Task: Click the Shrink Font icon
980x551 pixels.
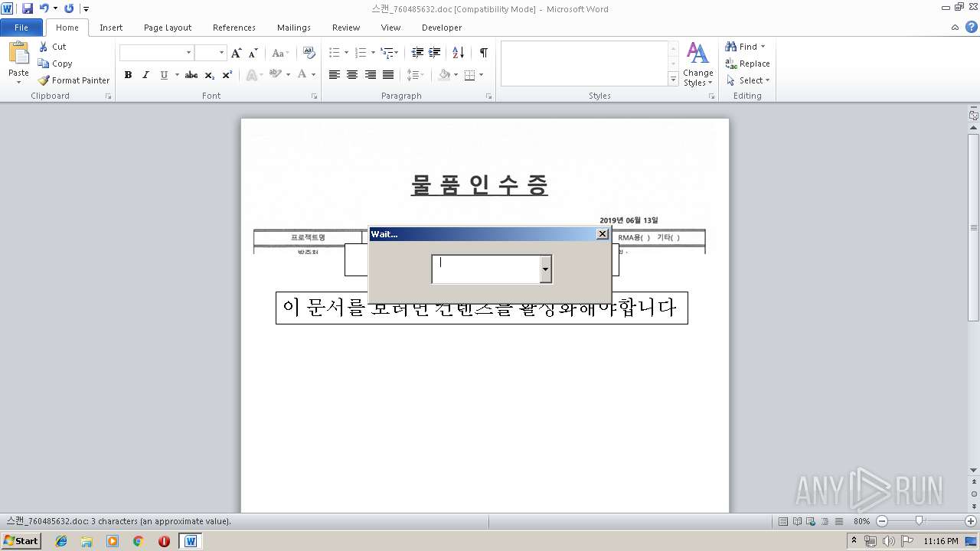Action: click(x=253, y=53)
